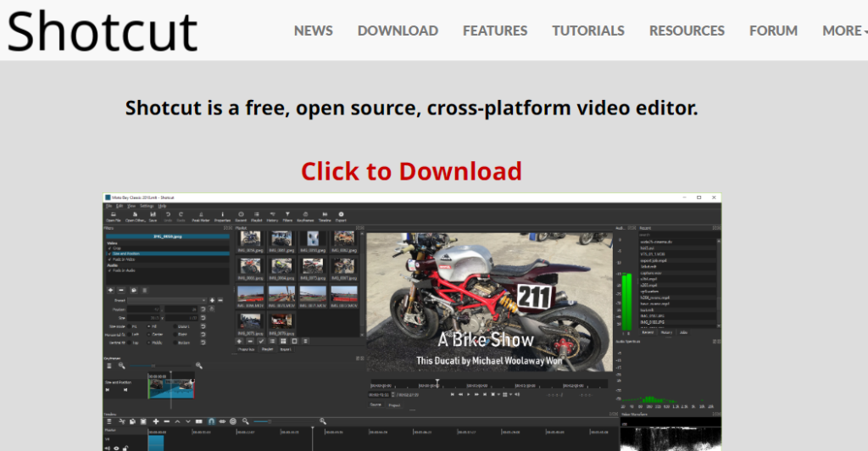868x451 pixels.
Task: Switch to the Project player tab
Action: point(395,405)
